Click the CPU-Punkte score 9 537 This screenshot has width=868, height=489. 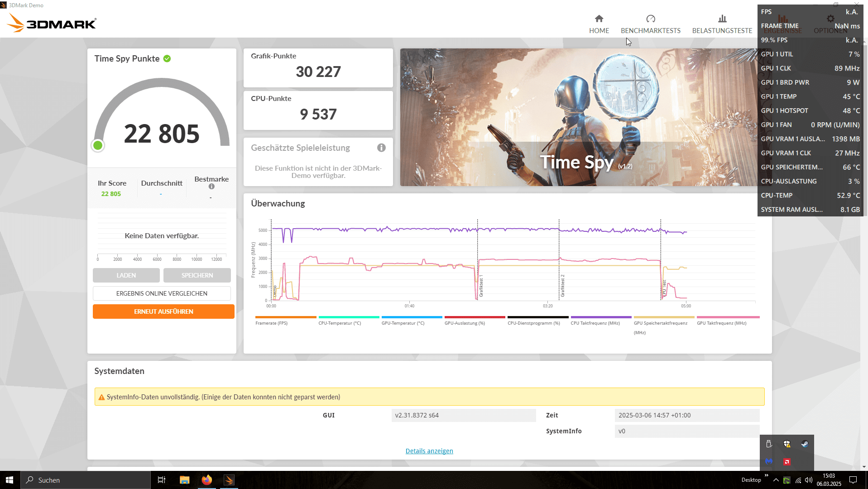[x=318, y=115]
